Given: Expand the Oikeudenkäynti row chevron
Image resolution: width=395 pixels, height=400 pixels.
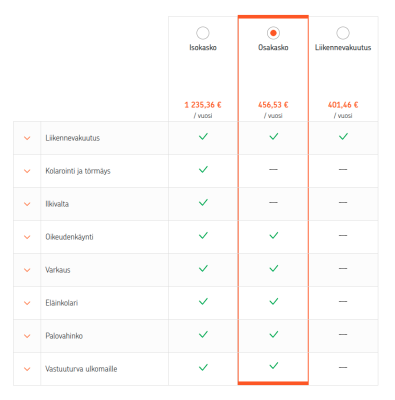Looking at the screenshot, I should pyautogui.click(x=27, y=237).
